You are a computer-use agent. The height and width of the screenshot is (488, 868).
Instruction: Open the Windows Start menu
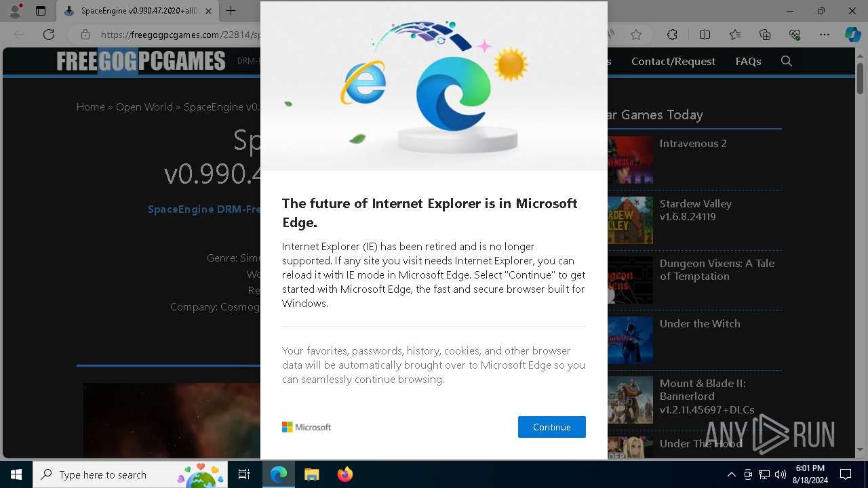(16, 474)
